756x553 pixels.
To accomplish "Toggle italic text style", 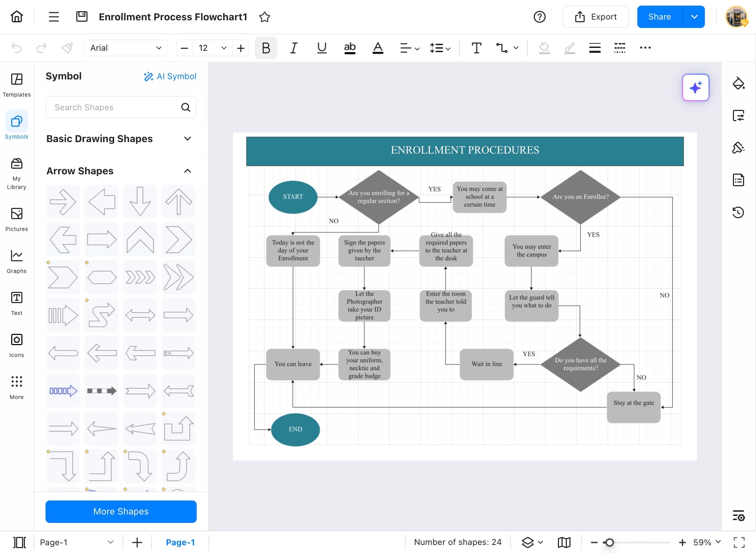I will click(x=294, y=48).
